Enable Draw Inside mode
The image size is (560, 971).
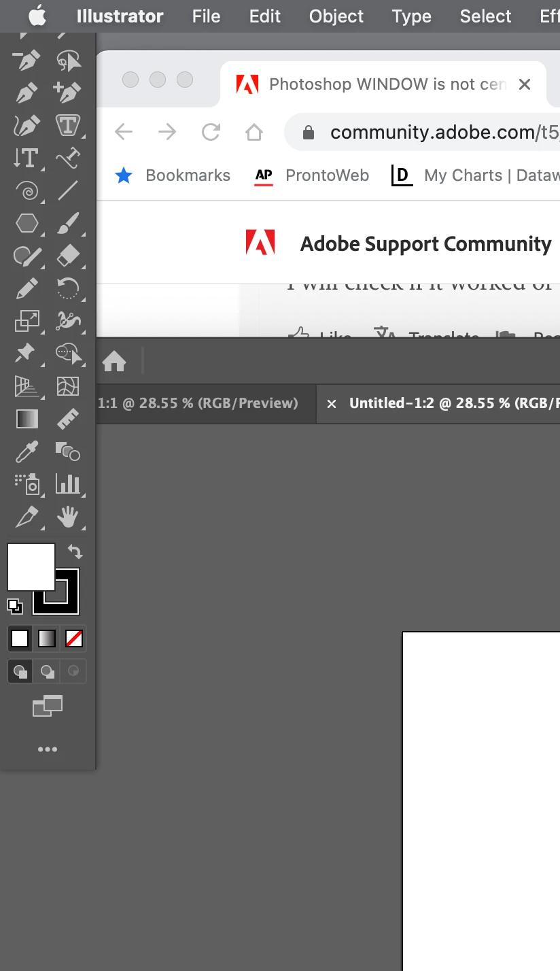point(73,672)
